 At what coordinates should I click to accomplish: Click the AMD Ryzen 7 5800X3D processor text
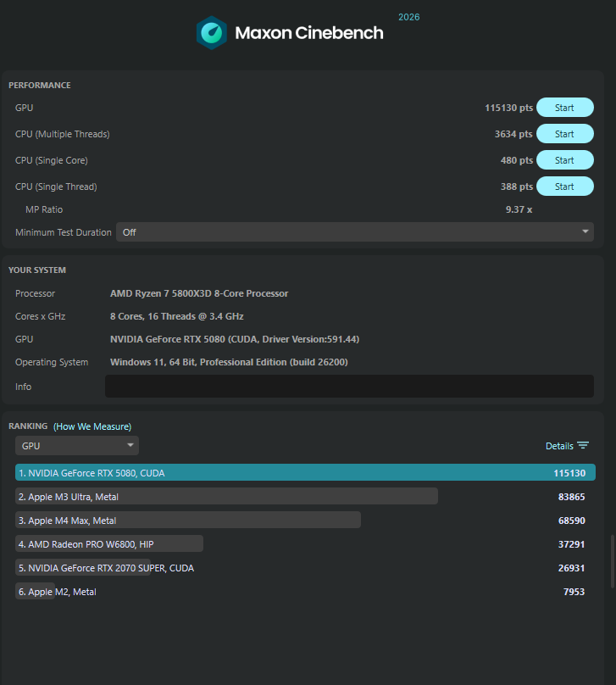point(199,293)
